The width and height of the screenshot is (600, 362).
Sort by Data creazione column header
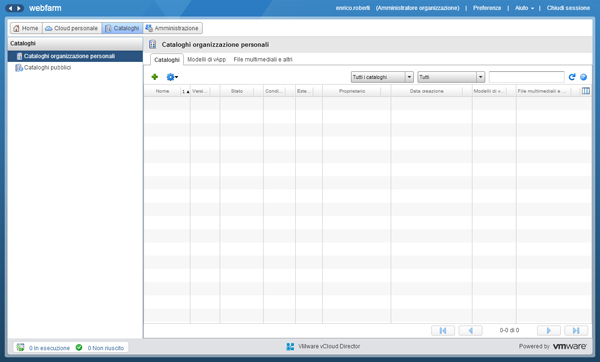pyautogui.click(x=427, y=91)
